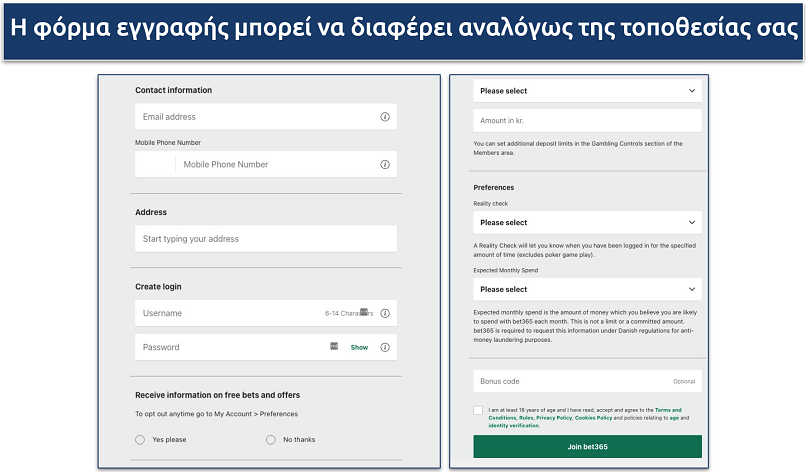Click the info icon in Email address field

[385, 117]
